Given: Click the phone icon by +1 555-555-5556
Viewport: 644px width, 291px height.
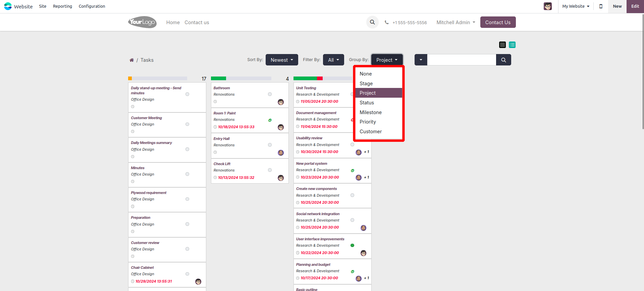Looking at the screenshot, I should 387,22.
